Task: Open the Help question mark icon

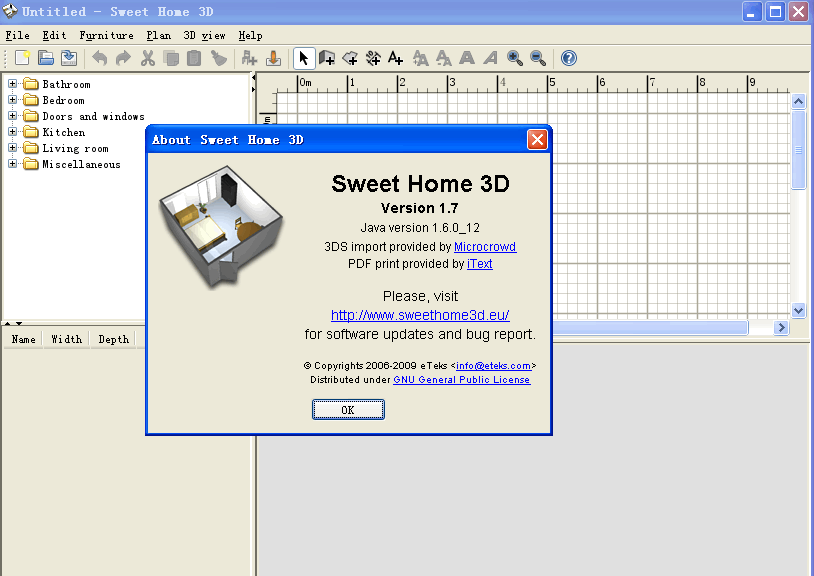Action: click(x=569, y=58)
